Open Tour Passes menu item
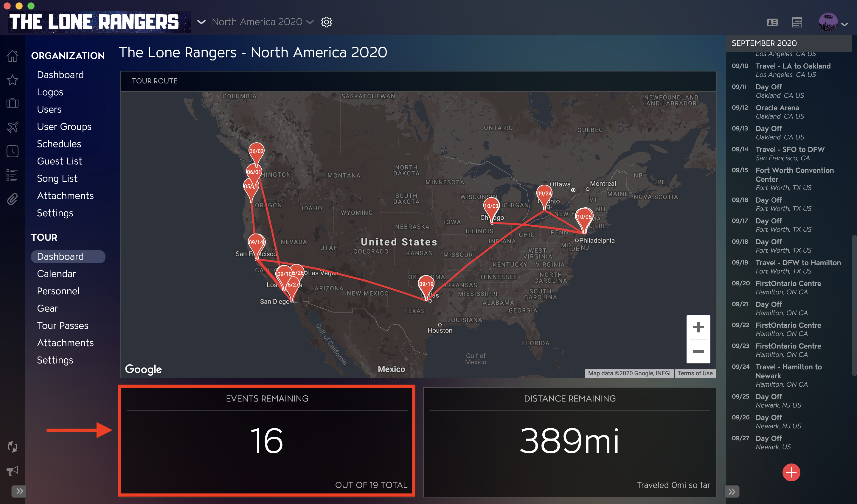The width and height of the screenshot is (857, 504). 63,326
